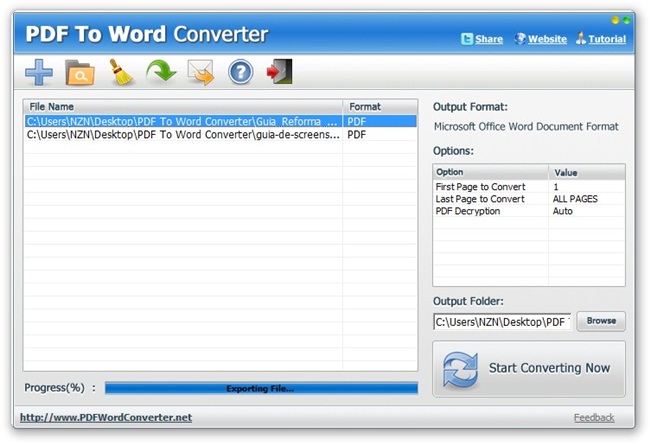Click the green curved arrow toolbar icon
Viewport: 650px width, 445px height.
[x=161, y=71]
